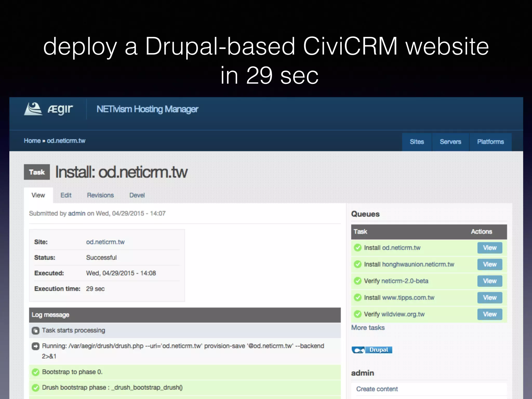Click the icon beside Task starts processing
Image resolution: width=532 pixels, height=399 pixels.
coord(35,331)
